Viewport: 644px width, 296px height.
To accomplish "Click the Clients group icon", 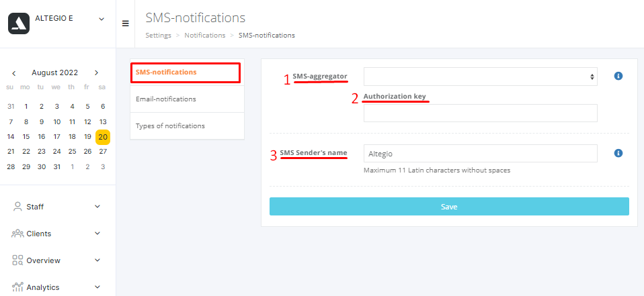I will [x=17, y=234].
